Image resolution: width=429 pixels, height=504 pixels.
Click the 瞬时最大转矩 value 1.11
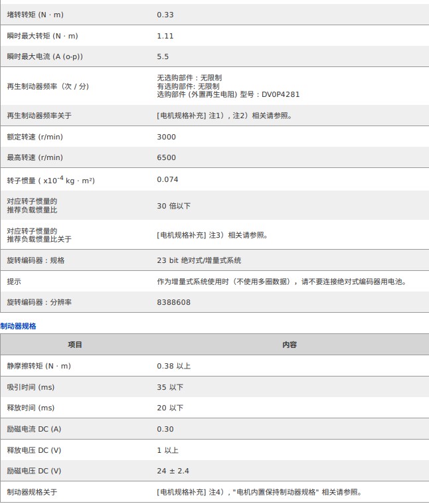click(x=165, y=36)
